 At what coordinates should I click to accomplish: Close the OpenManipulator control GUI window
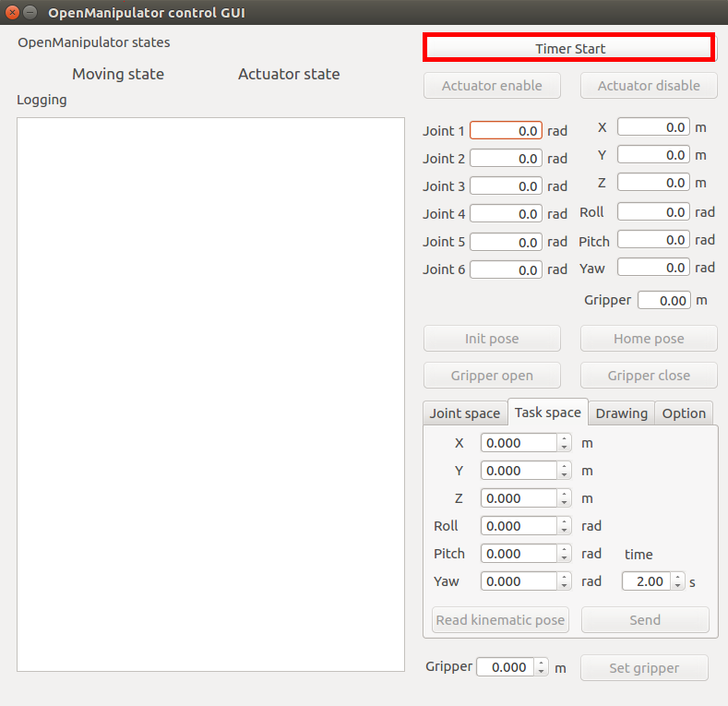click(x=12, y=13)
